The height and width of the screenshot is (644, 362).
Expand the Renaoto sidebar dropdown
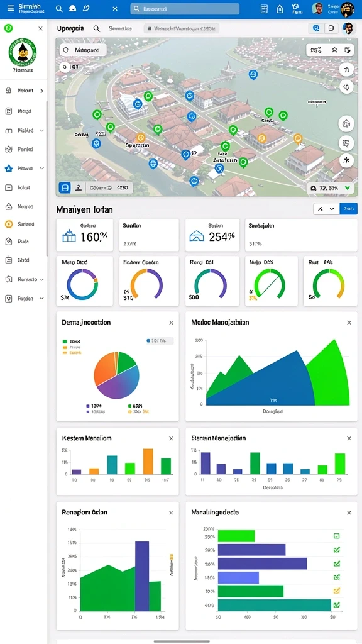point(42,279)
